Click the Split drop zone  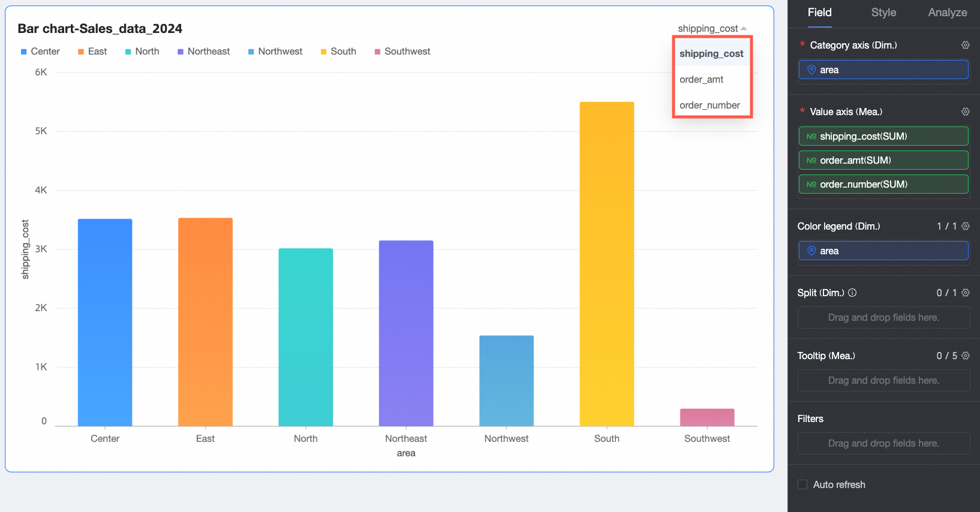883,317
